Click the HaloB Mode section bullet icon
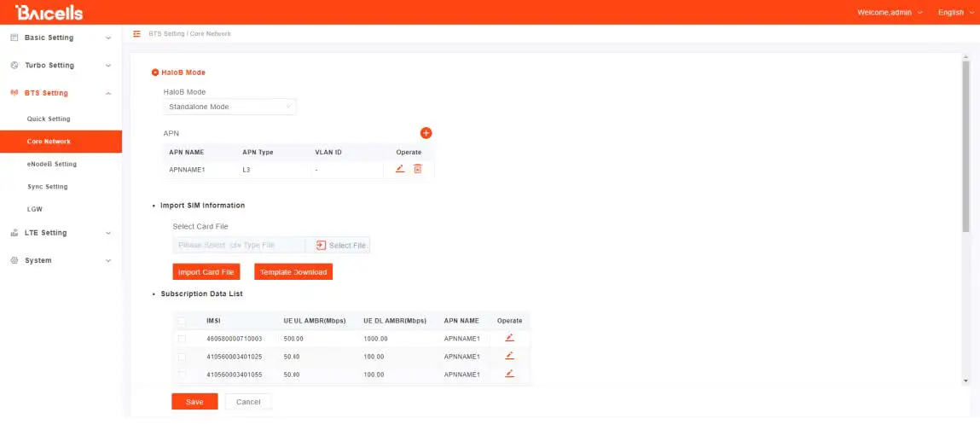Screen dimensions: 980x424 (x=155, y=73)
